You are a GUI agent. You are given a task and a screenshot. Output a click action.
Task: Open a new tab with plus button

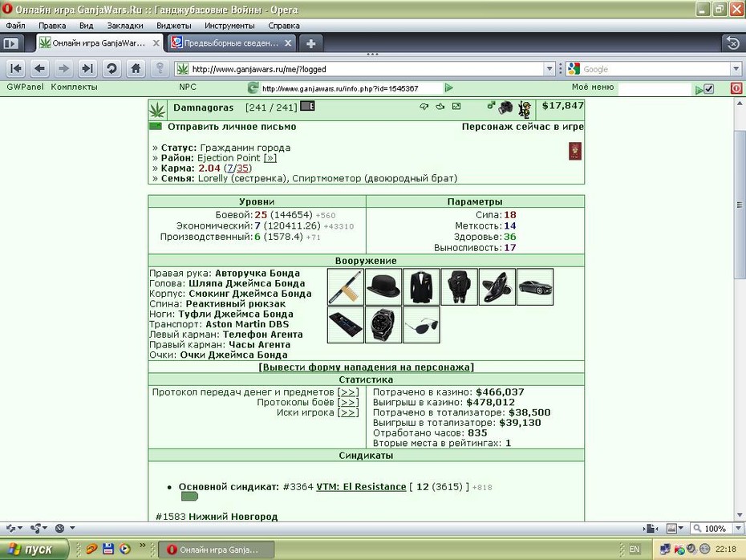coord(310,44)
